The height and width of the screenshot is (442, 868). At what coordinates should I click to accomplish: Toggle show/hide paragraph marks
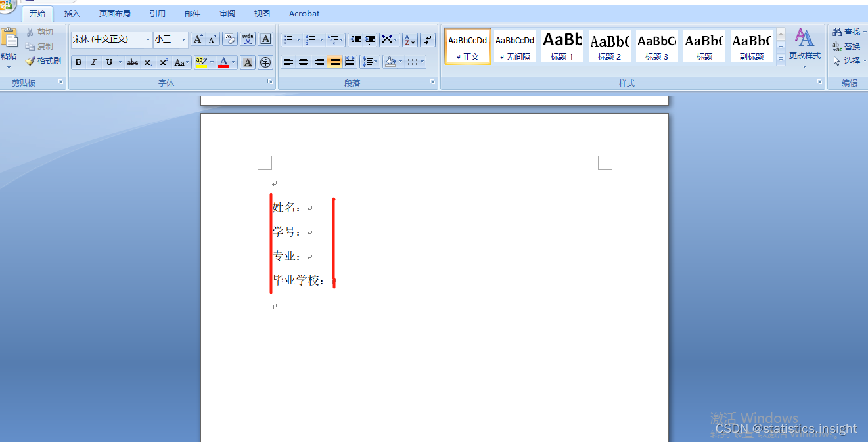pyautogui.click(x=428, y=40)
